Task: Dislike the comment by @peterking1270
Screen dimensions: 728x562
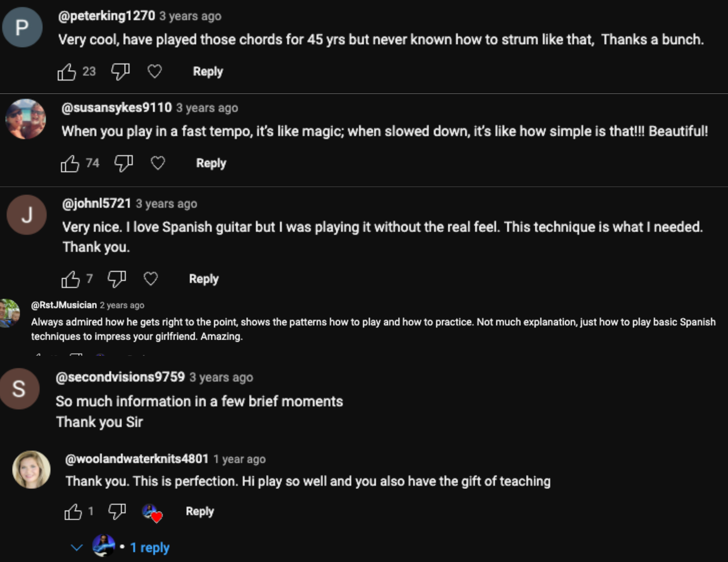Action: coord(120,71)
